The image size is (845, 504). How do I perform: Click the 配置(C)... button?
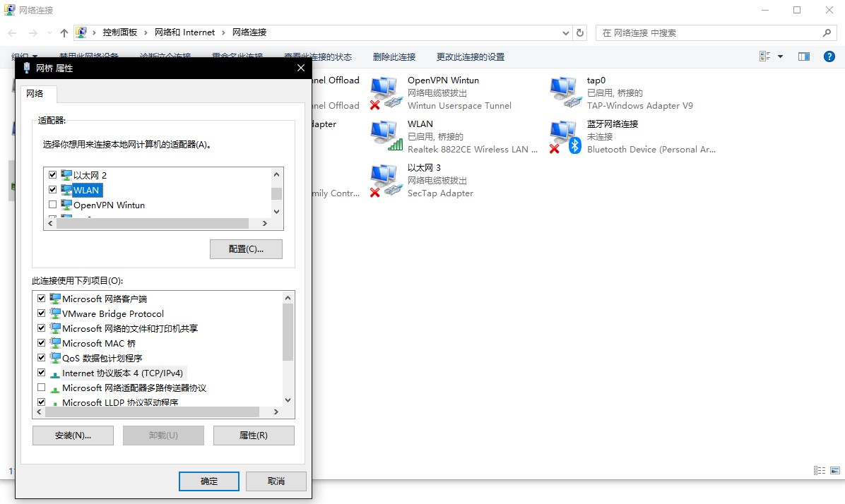(246, 249)
